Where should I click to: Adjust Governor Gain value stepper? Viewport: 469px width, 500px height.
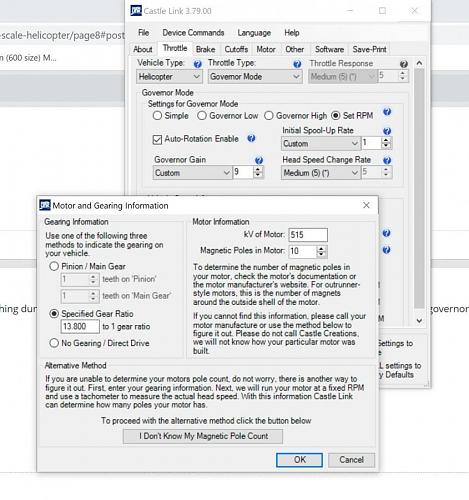258,172
